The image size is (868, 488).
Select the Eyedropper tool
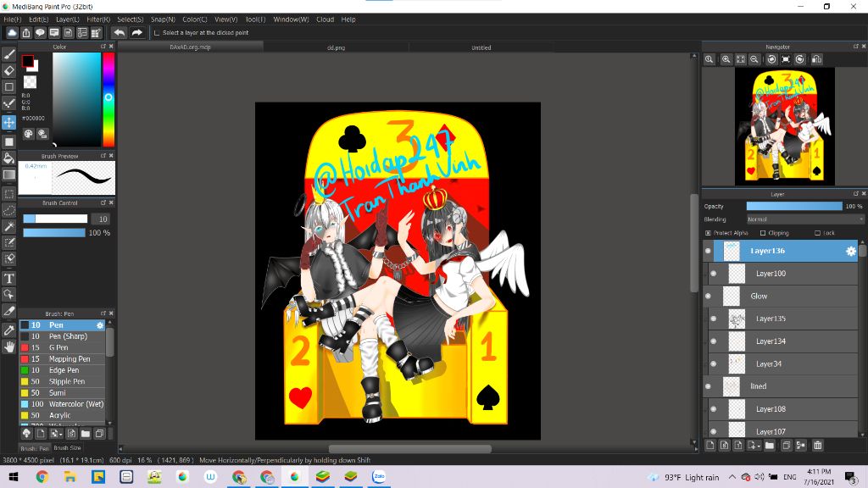(x=8, y=330)
